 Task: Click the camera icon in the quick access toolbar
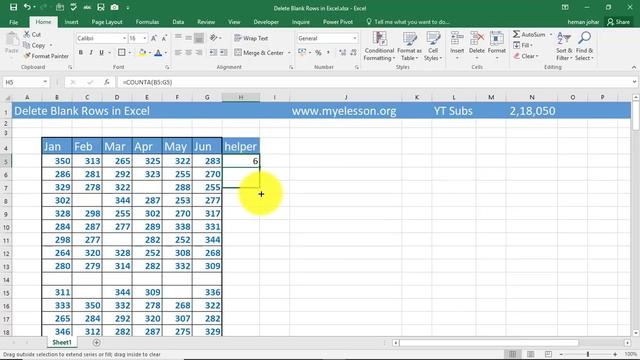point(115,7)
